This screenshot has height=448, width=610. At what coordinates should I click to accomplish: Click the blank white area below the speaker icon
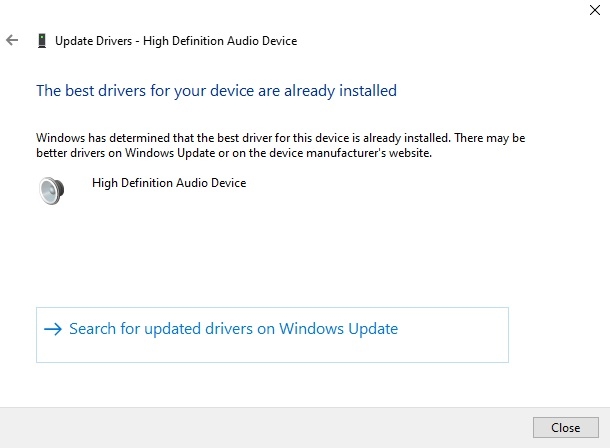tap(51, 250)
